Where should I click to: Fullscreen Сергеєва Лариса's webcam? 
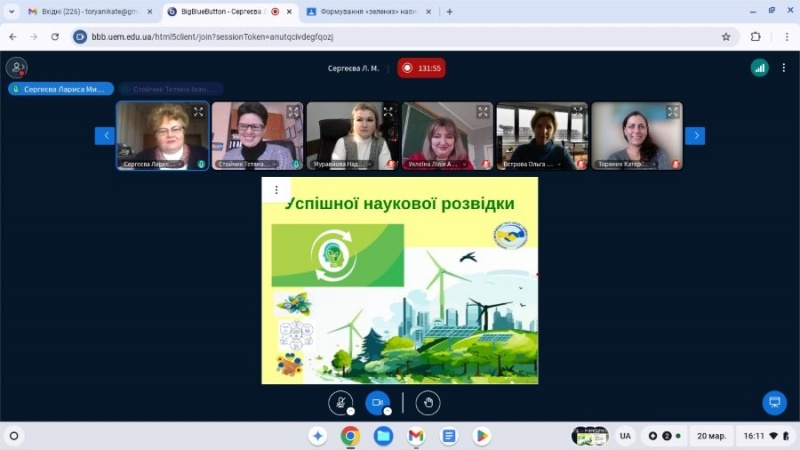point(198,112)
